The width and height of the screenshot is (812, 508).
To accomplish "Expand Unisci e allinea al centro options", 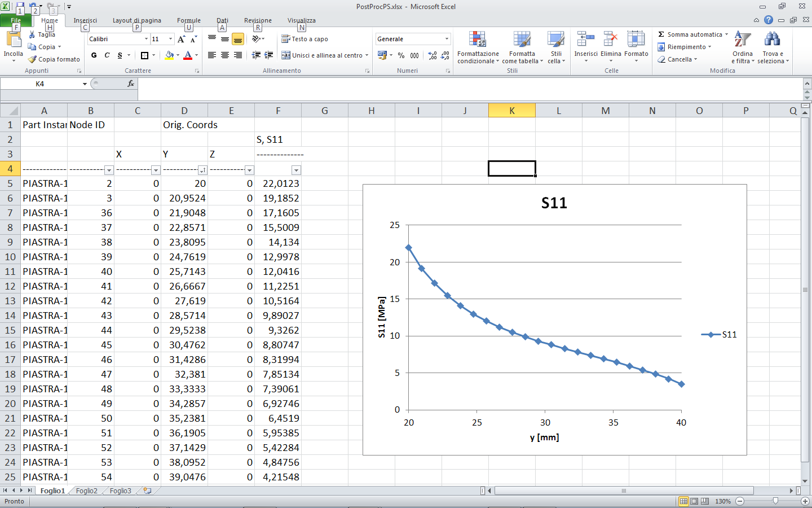I will click(x=367, y=55).
